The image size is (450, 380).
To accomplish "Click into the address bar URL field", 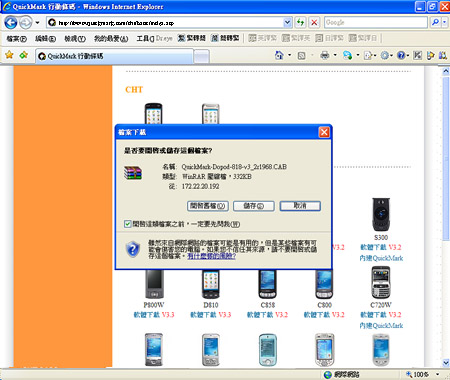I will [x=165, y=23].
